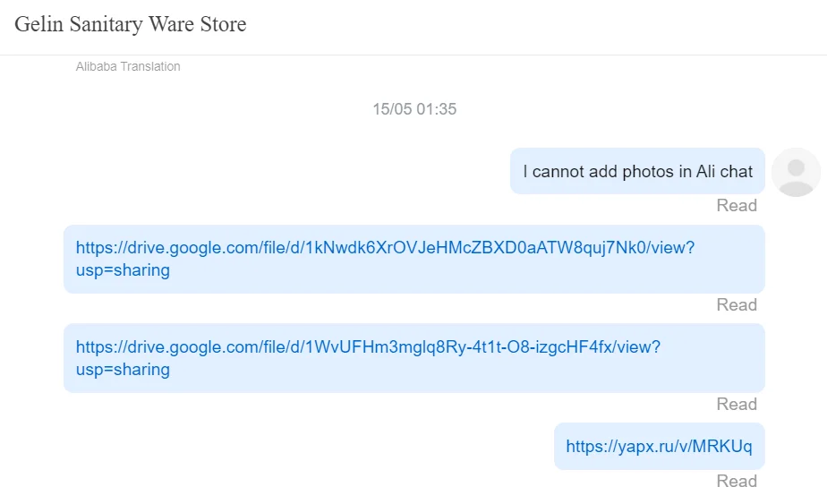Click the "I cannot add photos" message bubble
Image resolution: width=827 pixels, height=504 pixels.
click(637, 171)
